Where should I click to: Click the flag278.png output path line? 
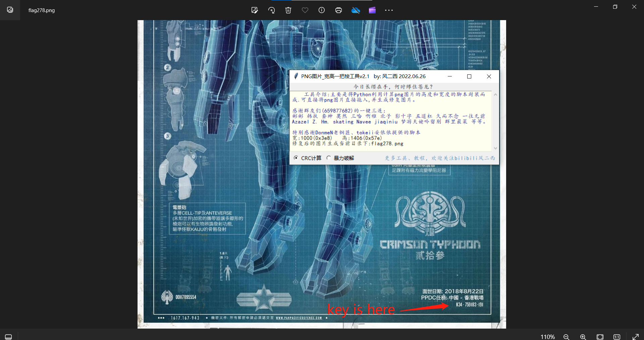(x=348, y=144)
